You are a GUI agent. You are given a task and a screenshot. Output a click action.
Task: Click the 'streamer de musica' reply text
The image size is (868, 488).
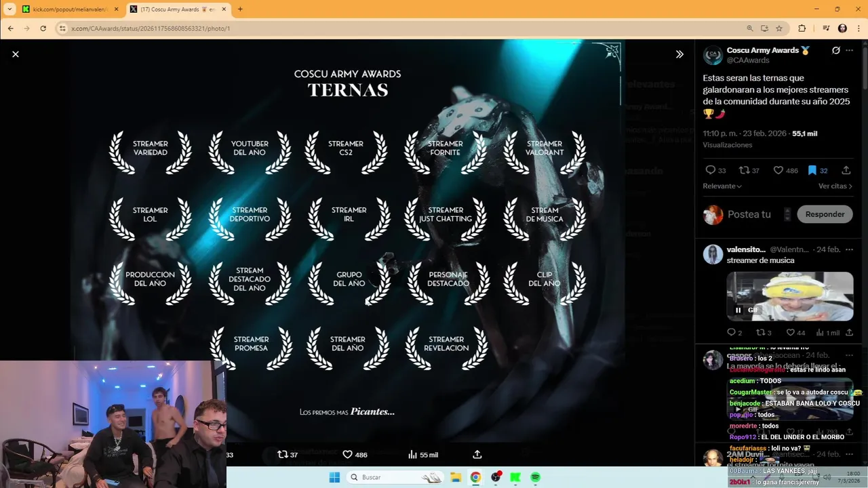pos(760,260)
